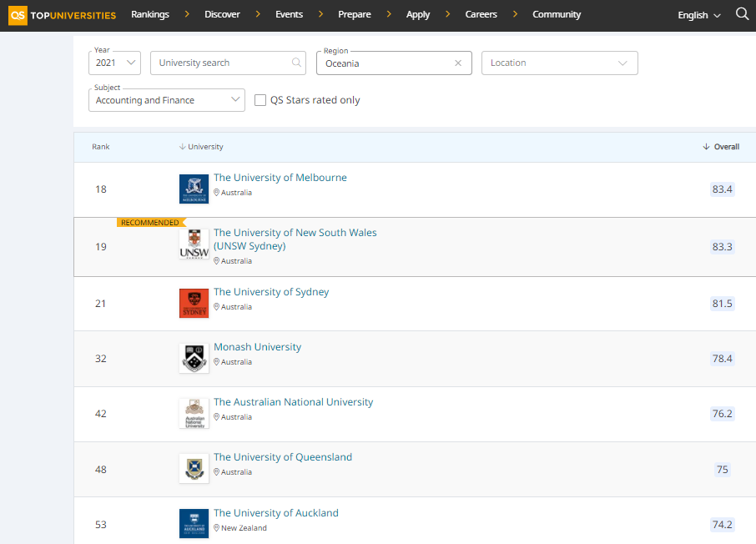Image resolution: width=756 pixels, height=544 pixels.
Task: Click the UNSW Sydney crest logo
Action: pyautogui.click(x=194, y=244)
